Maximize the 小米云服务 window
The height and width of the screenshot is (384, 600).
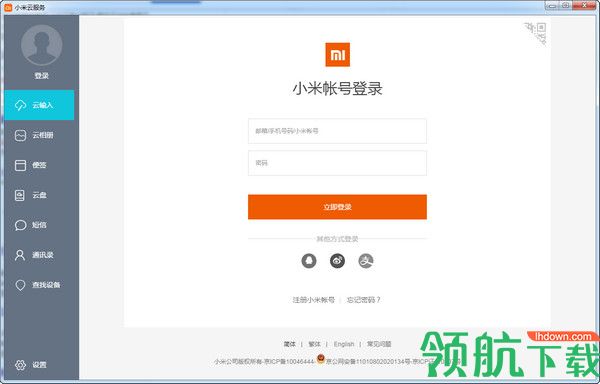[566, 5]
